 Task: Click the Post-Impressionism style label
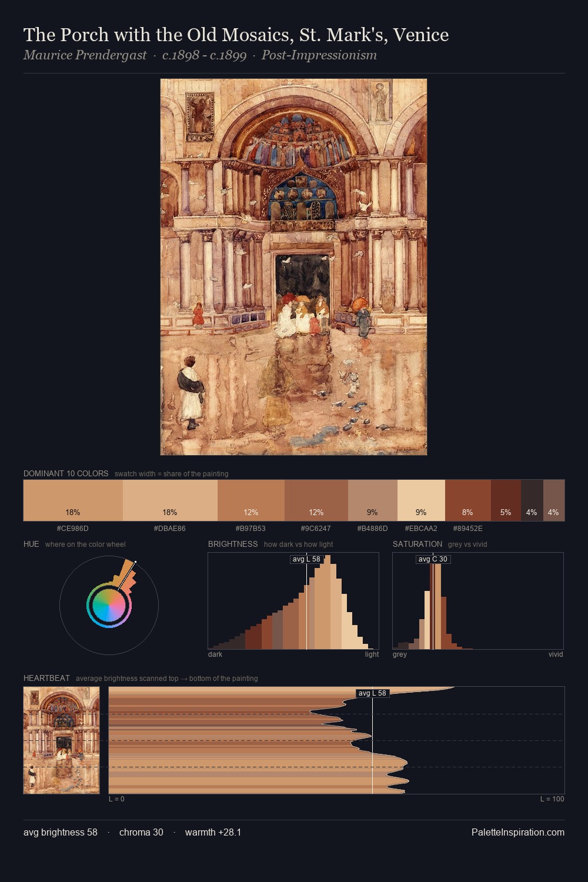click(x=319, y=55)
